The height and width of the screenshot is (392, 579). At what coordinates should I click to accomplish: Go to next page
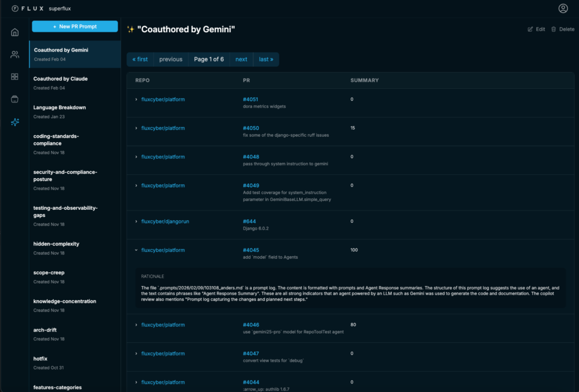tap(241, 59)
